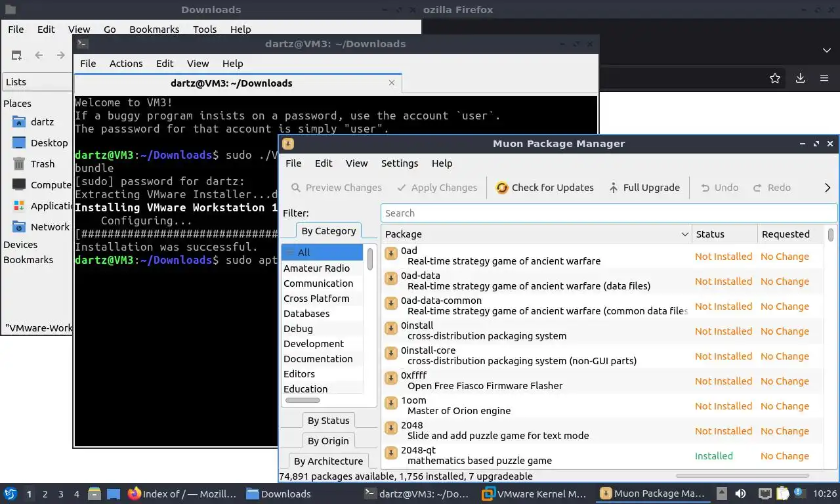Click the volume icon in system tray
Screen dimensions: 840x504
(x=740, y=494)
